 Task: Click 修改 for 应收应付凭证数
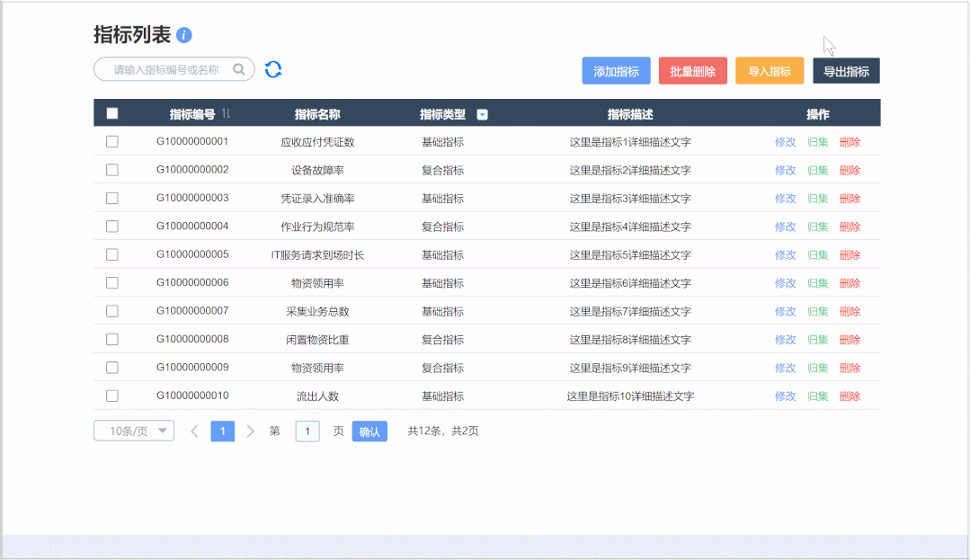pos(785,142)
